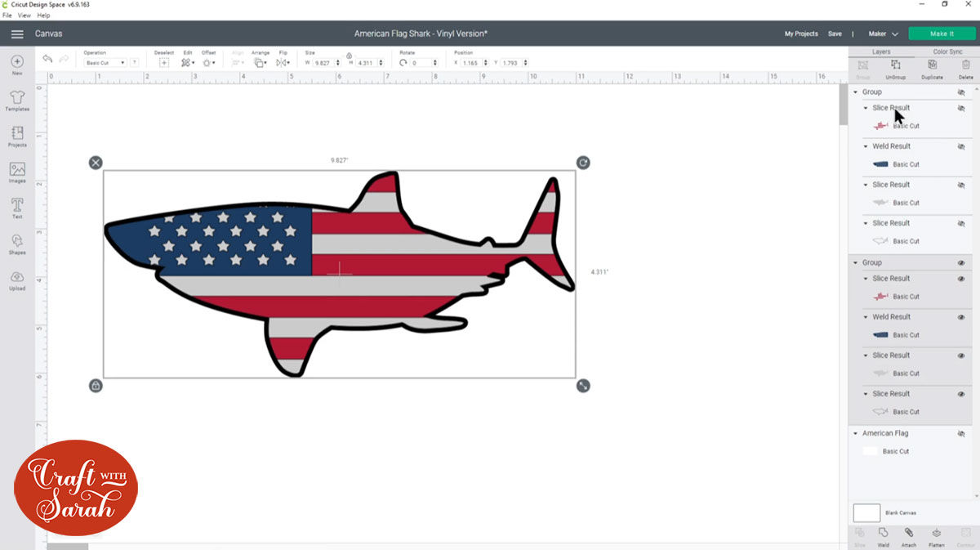This screenshot has width=980, height=550.
Task: Click the American Flag white layer thumbnail
Action: click(870, 451)
